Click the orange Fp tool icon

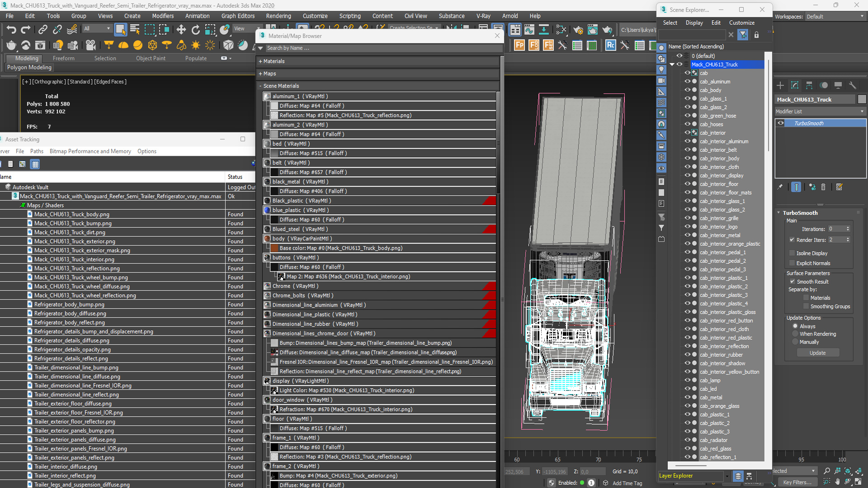tap(519, 45)
